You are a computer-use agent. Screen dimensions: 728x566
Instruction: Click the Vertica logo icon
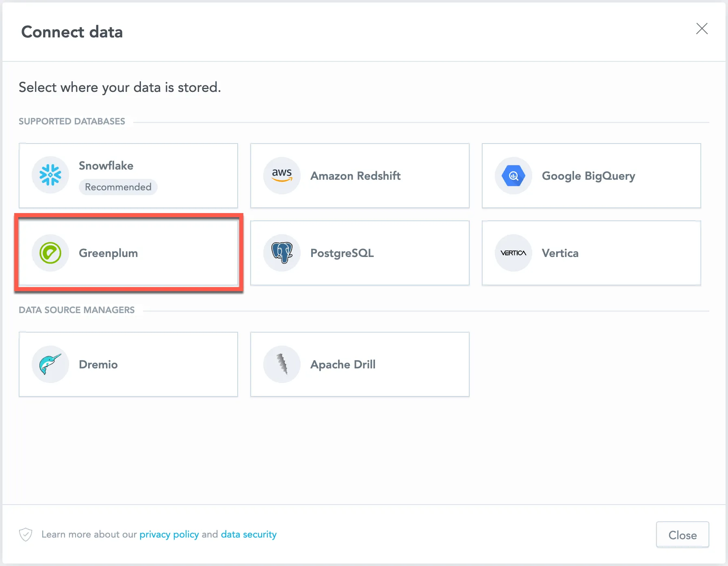pyautogui.click(x=513, y=253)
